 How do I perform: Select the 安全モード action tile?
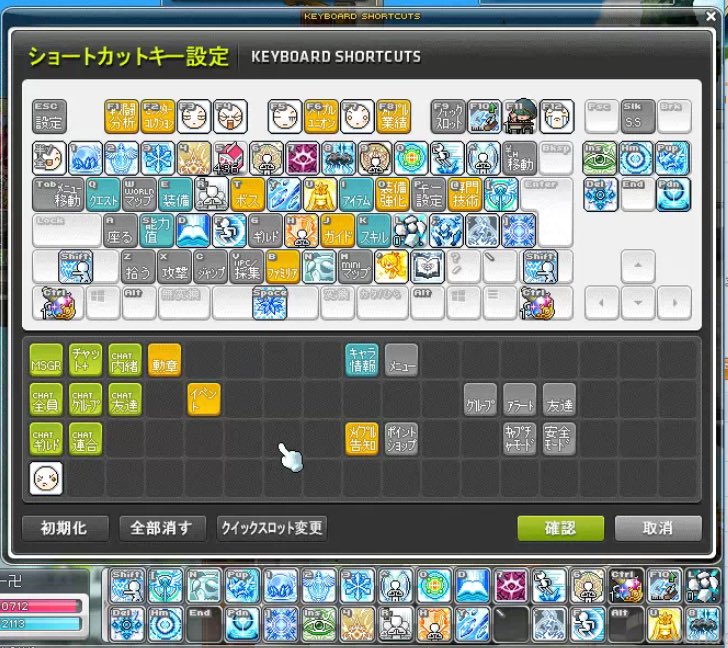559,439
